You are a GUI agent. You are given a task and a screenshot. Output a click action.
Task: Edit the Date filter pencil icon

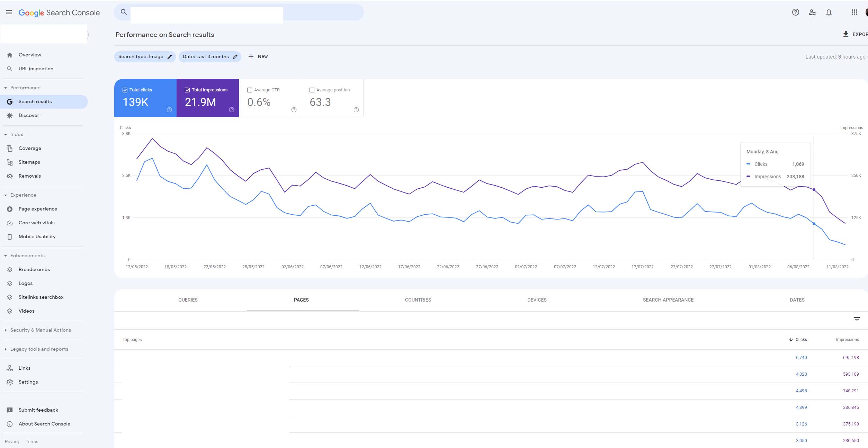[x=235, y=57]
